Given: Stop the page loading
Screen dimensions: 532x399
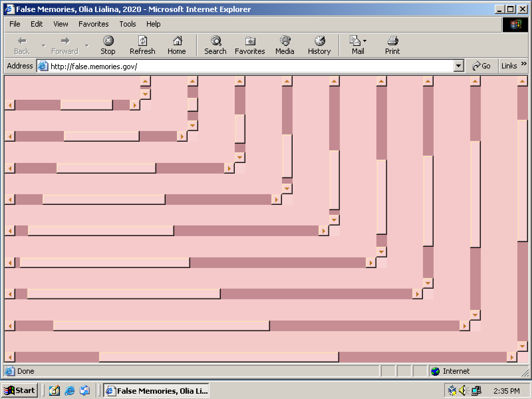Looking at the screenshot, I should click(108, 46).
